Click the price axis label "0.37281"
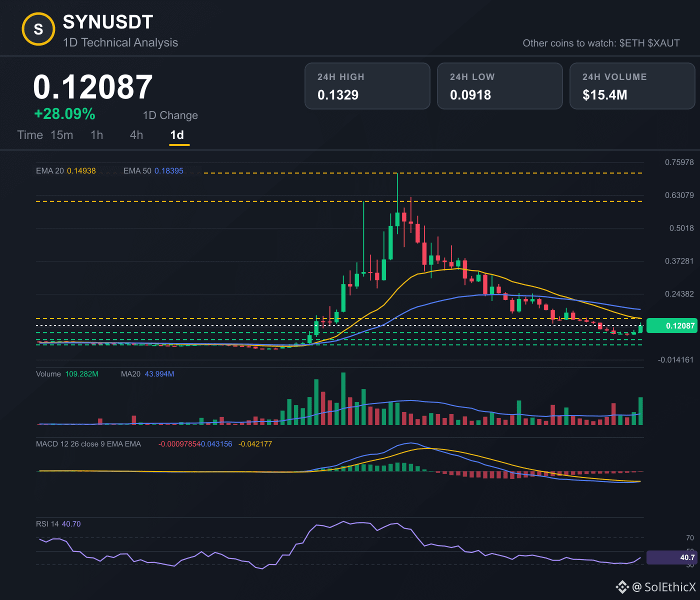Viewport: 700px width, 600px height. pos(679,261)
